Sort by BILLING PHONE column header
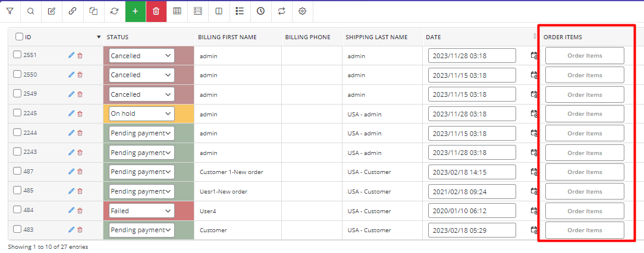644x253 pixels. click(307, 37)
